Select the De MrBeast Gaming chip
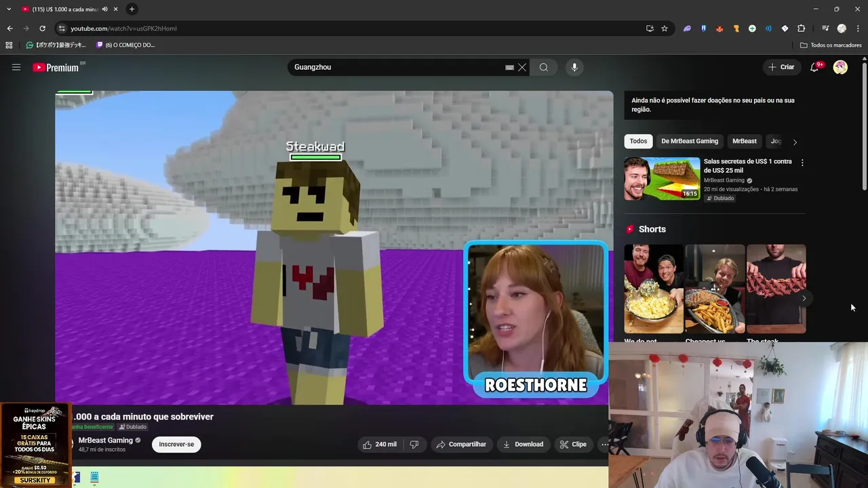Image resolution: width=868 pixels, height=488 pixels. tap(690, 141)
